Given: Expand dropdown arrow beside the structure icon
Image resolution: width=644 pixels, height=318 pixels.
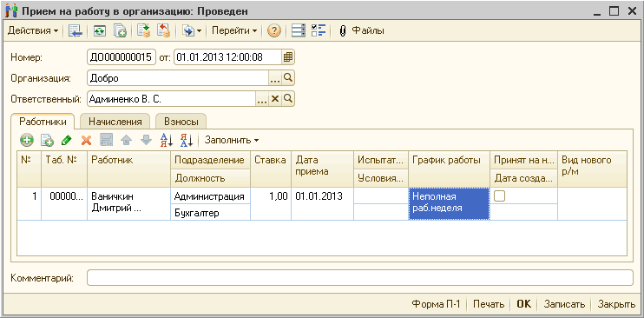Looking at the screenshot, I should pyautogui.click(x=199, y=31).
